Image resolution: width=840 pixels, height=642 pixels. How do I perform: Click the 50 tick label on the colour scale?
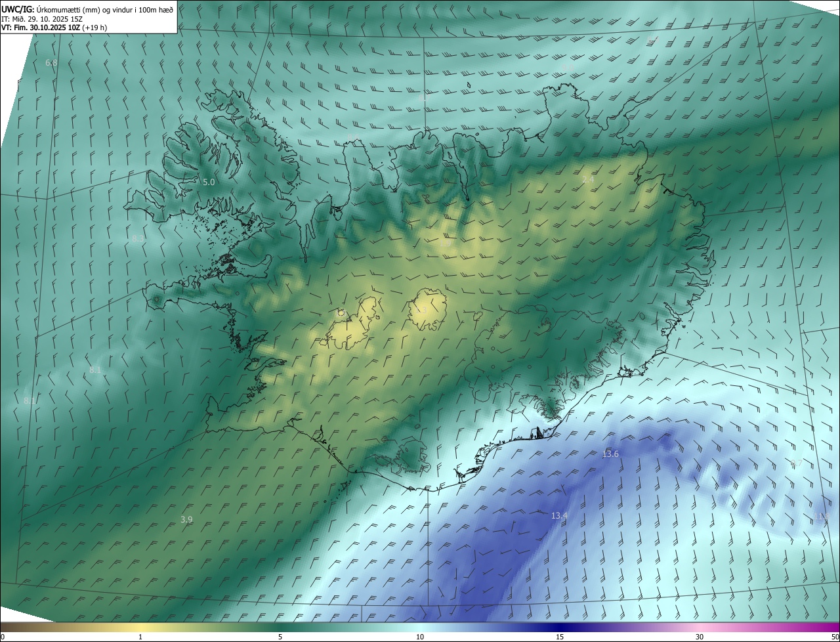pyautogui.click(x=835, y=637)
